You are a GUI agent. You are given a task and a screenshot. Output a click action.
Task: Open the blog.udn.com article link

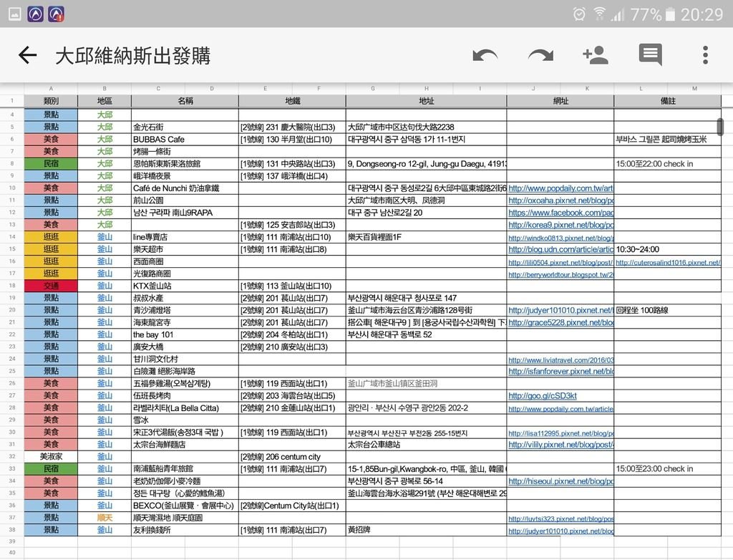(561, 249)
